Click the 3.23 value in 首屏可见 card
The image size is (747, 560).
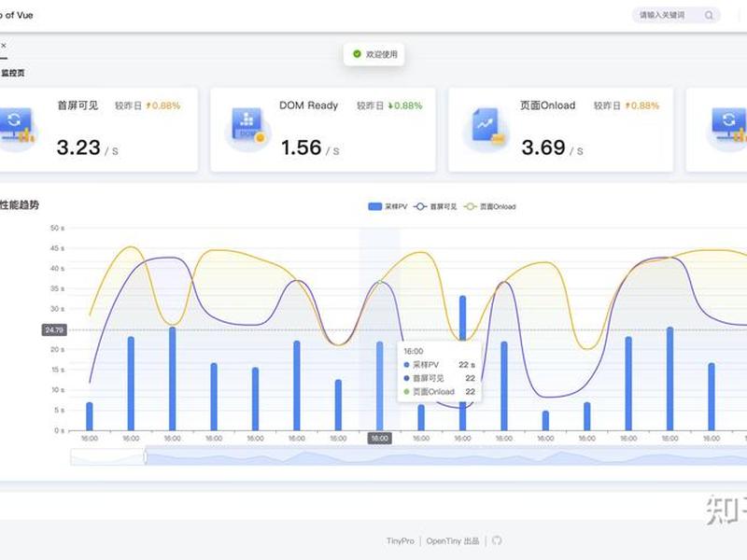78,147
